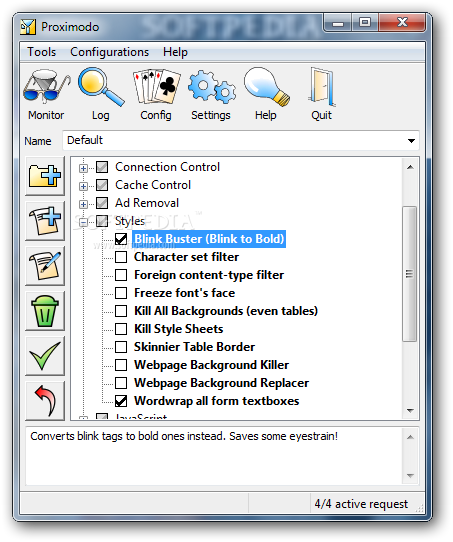This screenshot has width=453, height=542.
Task: Select Freeze font's face filter row
Action: (x=185, y=293)
